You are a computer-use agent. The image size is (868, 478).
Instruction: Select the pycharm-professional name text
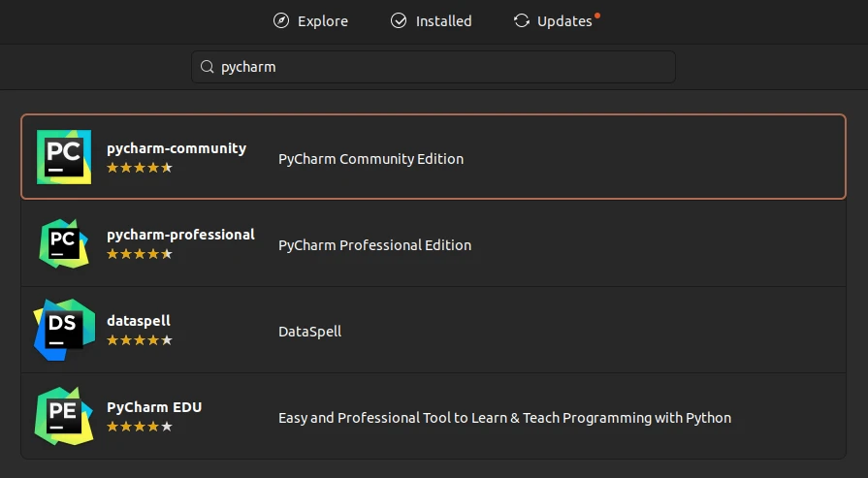point(181,235)
